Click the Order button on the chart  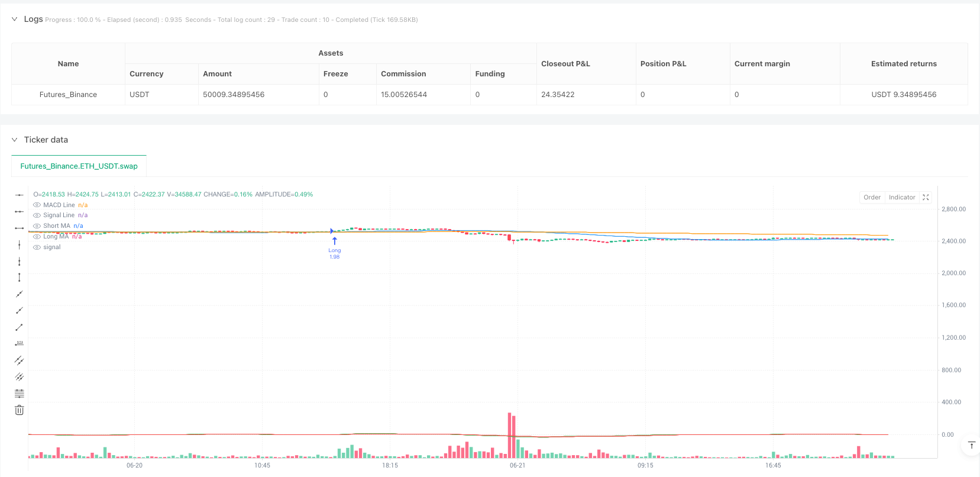pyautogui.click(x=872, y=198)
